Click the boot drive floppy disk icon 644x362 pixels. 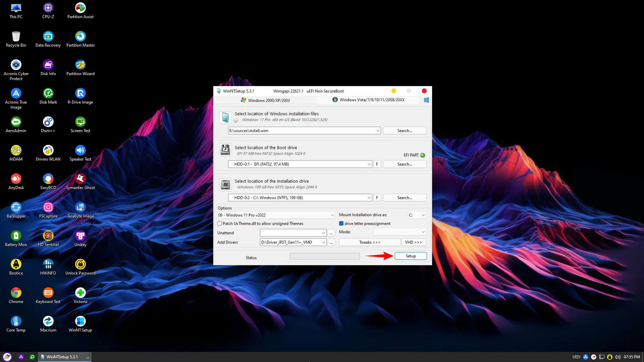[225, 149]
